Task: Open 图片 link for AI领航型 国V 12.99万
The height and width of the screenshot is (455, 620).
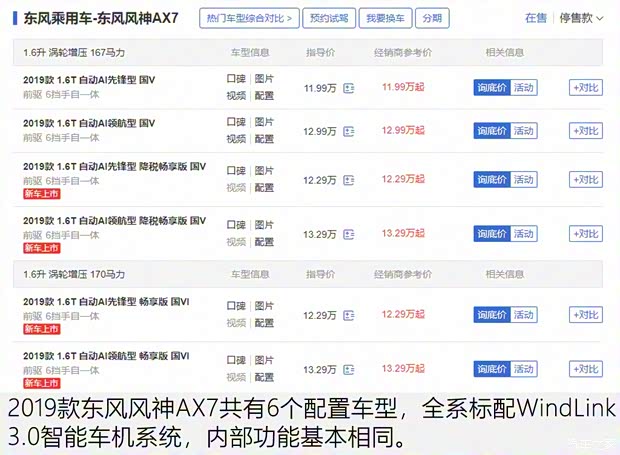Action: click(x=264, y=122)
